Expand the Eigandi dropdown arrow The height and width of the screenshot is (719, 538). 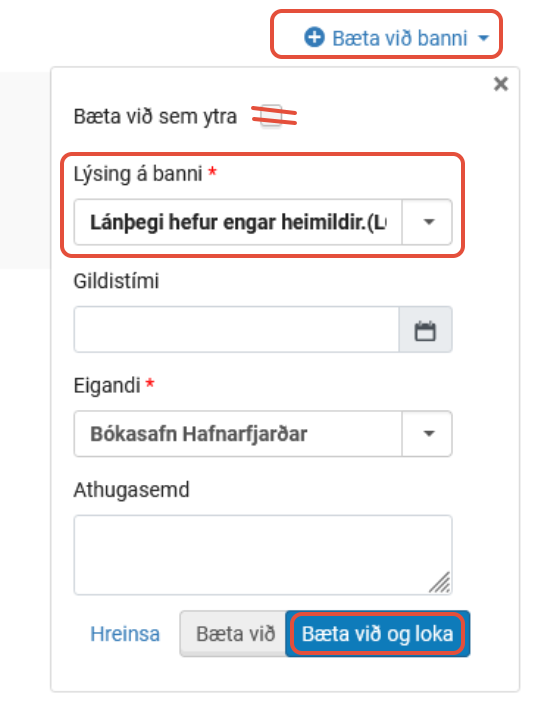(x=427, y=434)
